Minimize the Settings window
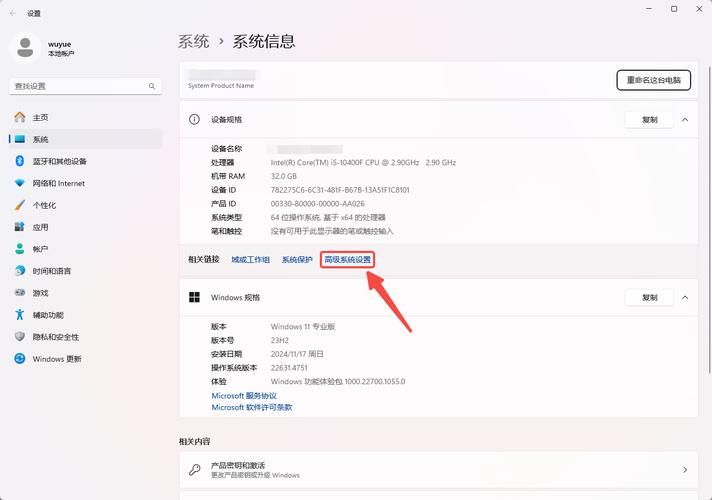Image resolution: width=712 pixels, height=500 pixels. pos(649,9)
